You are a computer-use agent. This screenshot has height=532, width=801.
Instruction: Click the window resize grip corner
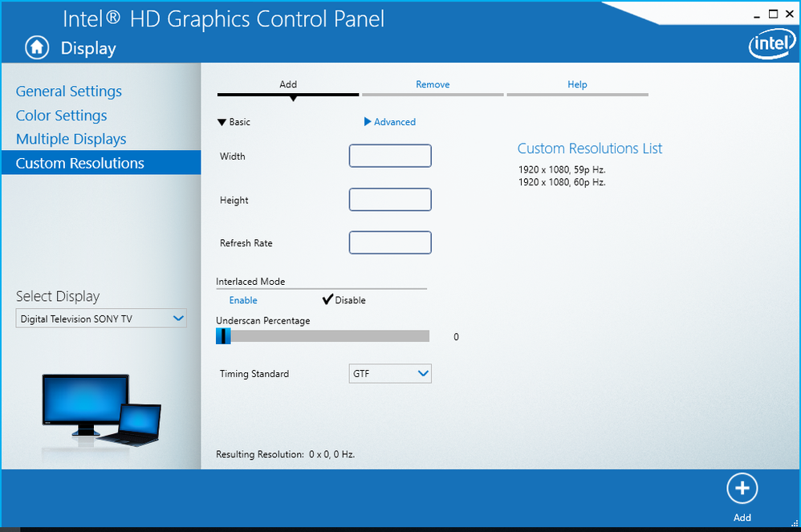click(795, 523)
